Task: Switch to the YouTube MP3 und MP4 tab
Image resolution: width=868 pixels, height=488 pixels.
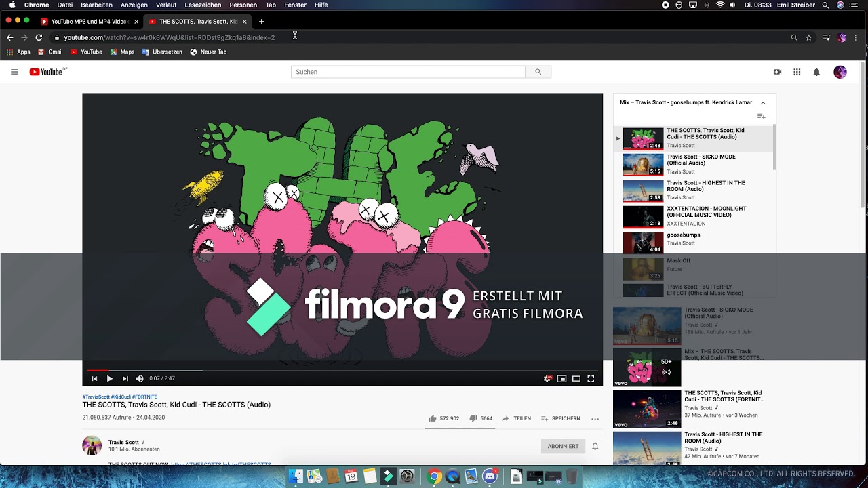Action: coord(90,22)
